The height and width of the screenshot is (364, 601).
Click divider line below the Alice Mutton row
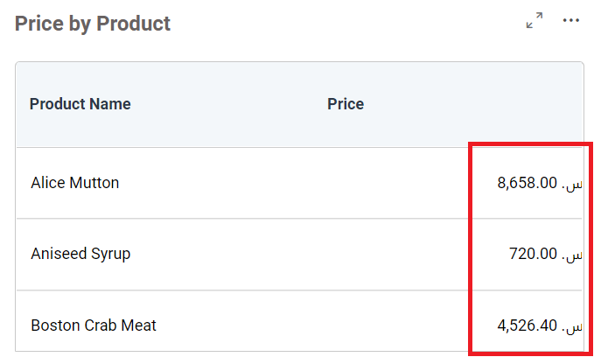262,219
